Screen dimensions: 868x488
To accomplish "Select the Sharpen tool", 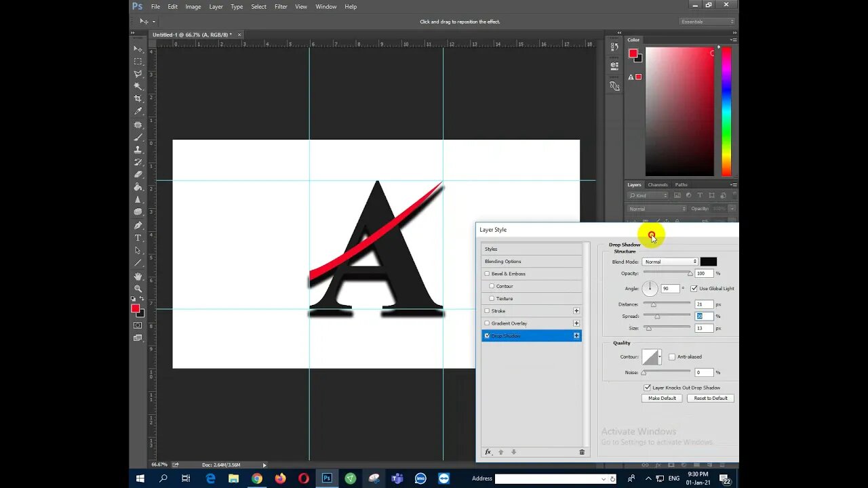I will click(x=138, y=199).
